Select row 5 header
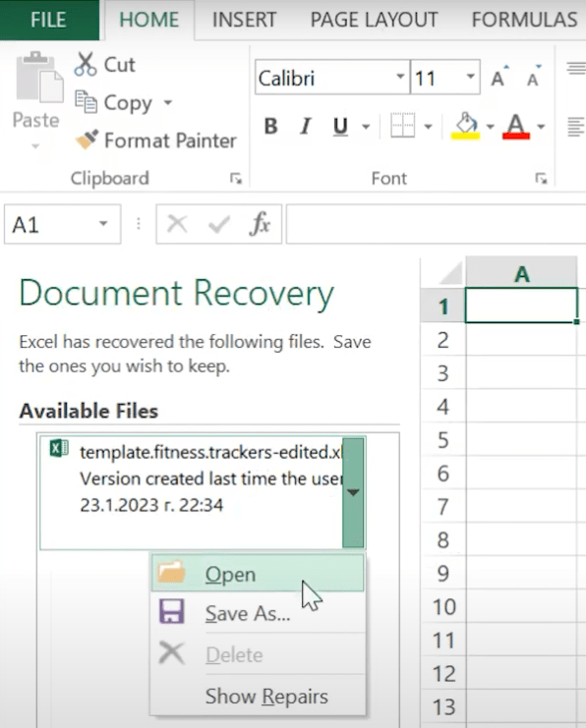Image resolution: width=586 pixels, height=728 pixels. pos(442,440)
